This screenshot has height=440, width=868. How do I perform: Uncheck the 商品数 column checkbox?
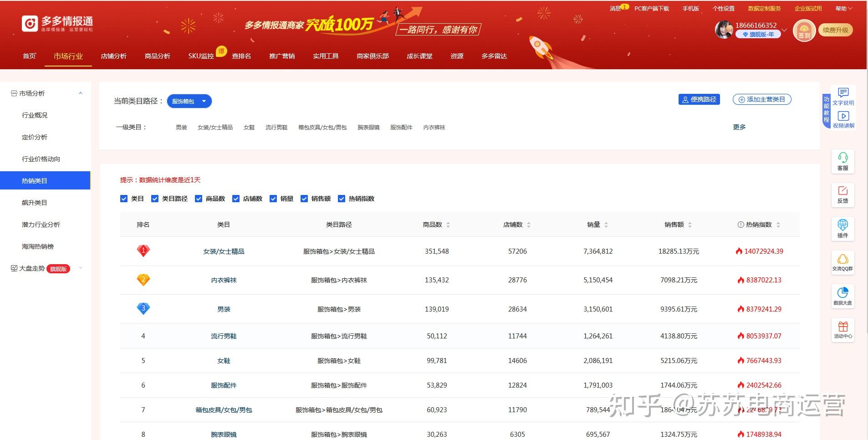point(199,199)
